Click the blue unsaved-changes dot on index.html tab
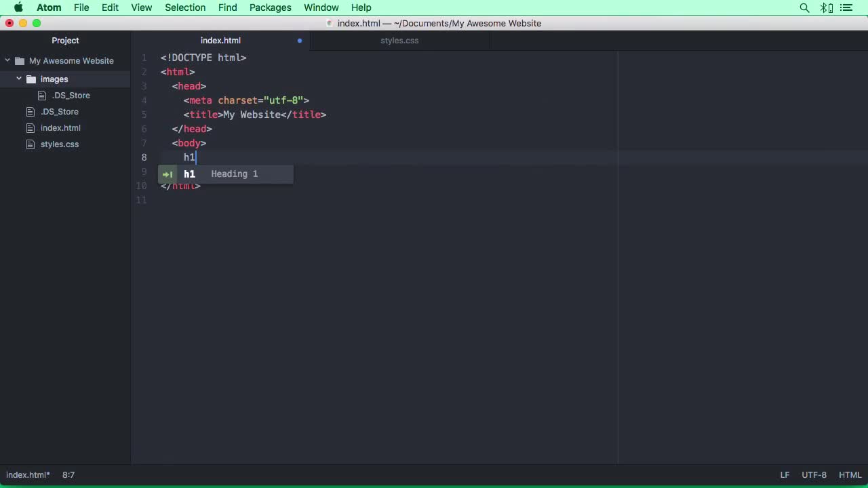This screenshot has width=868, height=488. [x=299, y=40]
